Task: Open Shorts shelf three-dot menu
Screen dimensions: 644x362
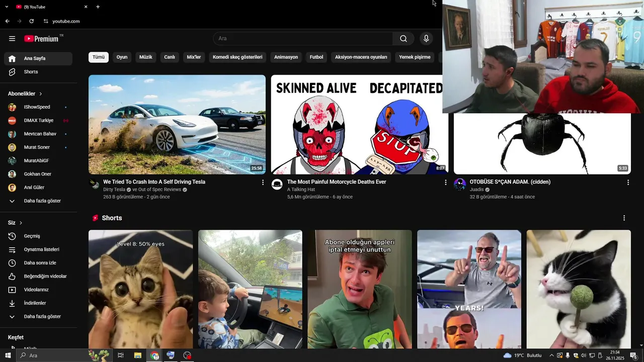Action: [x=624, y=218]
